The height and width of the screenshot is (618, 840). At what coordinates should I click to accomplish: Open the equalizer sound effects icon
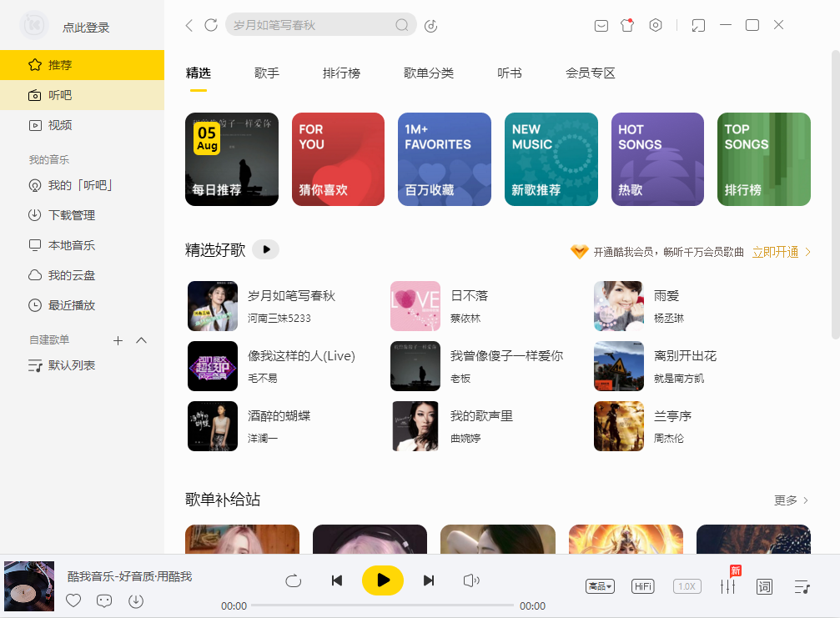coord(727,586)
